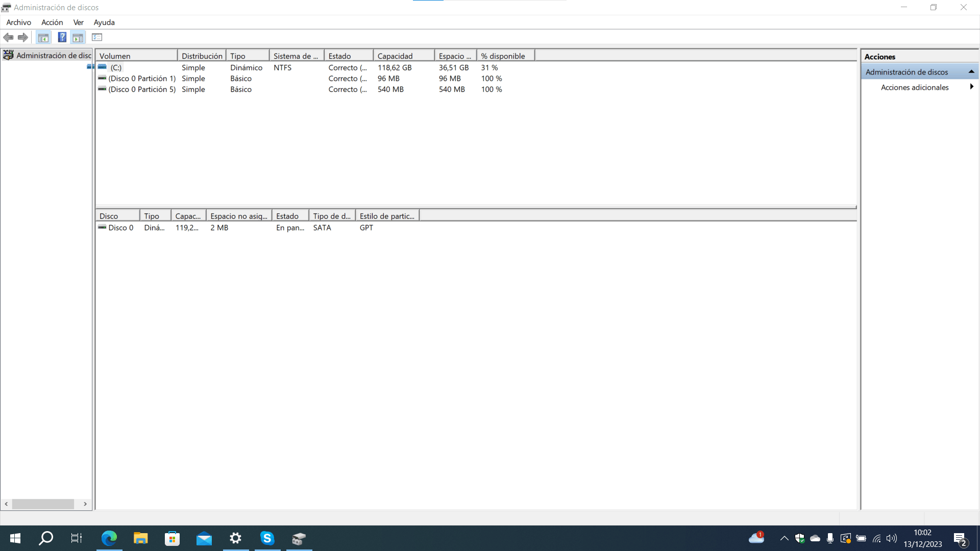Open the Archivo menu
This screenshot has height=551, width=980.
point(18,22)
